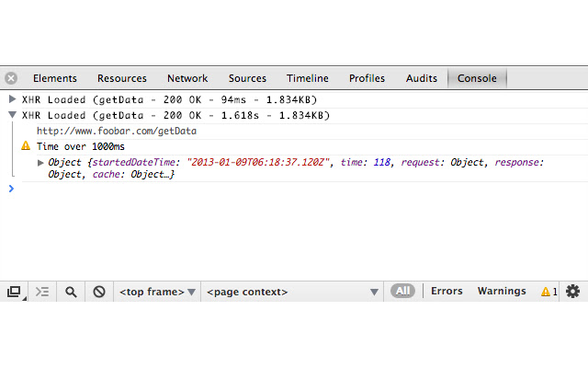Switch to the Timeline tab
Screen dimensions: 588x368
[308, 78]
